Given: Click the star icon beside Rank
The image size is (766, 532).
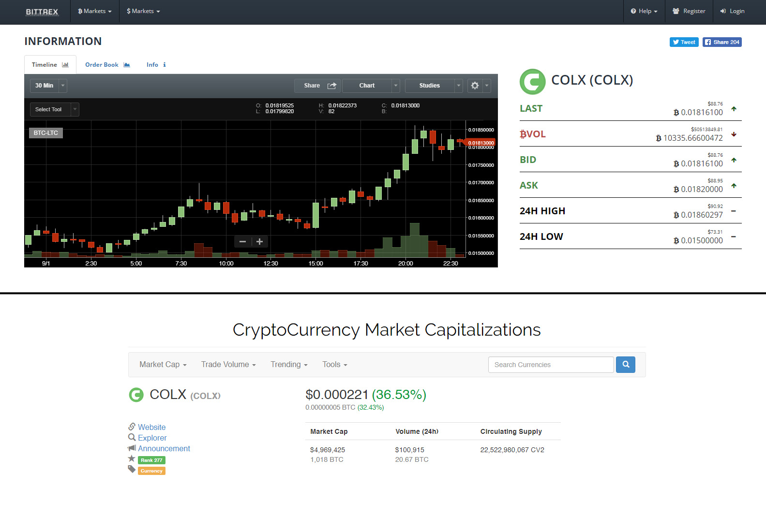Looking at the screenshot, I should 132,458.
